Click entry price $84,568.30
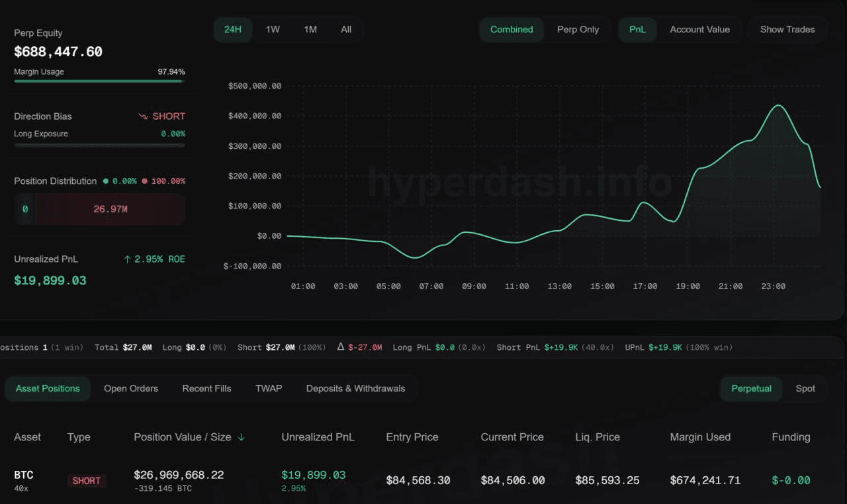 418,480
